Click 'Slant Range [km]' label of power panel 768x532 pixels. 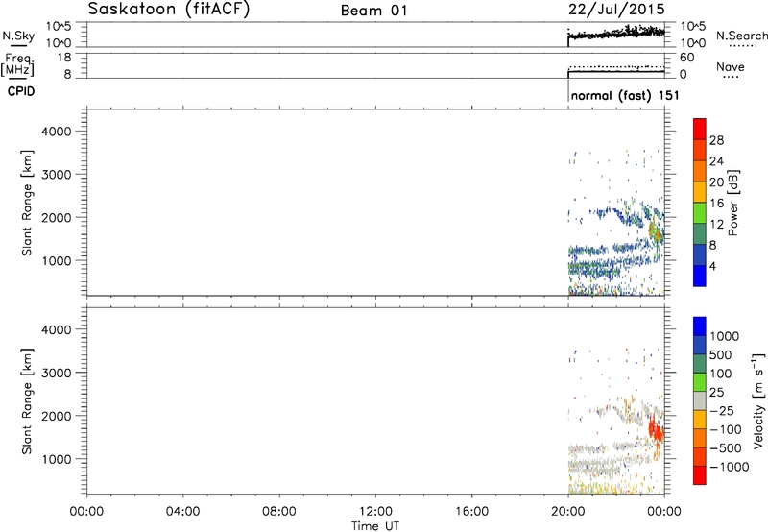tap(27, 203)
